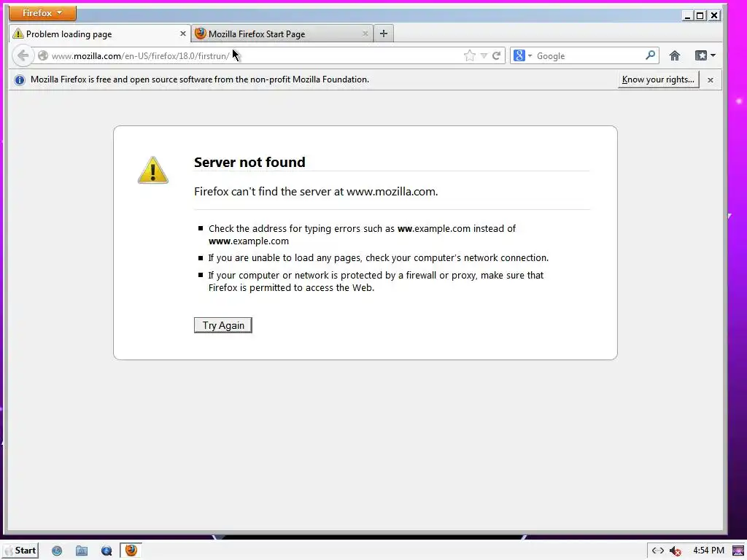This screenshot has height=560, width=747.
Task: Open the file manager taskbar icon
Action: click(x=82, y=551)
